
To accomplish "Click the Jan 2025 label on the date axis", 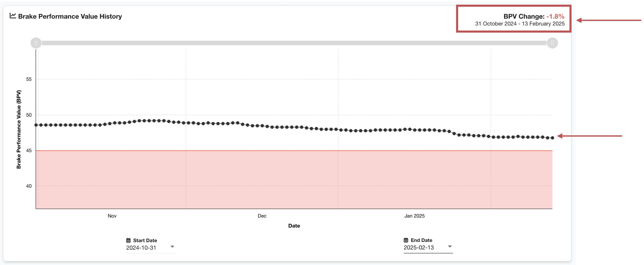I will point(414,216).
